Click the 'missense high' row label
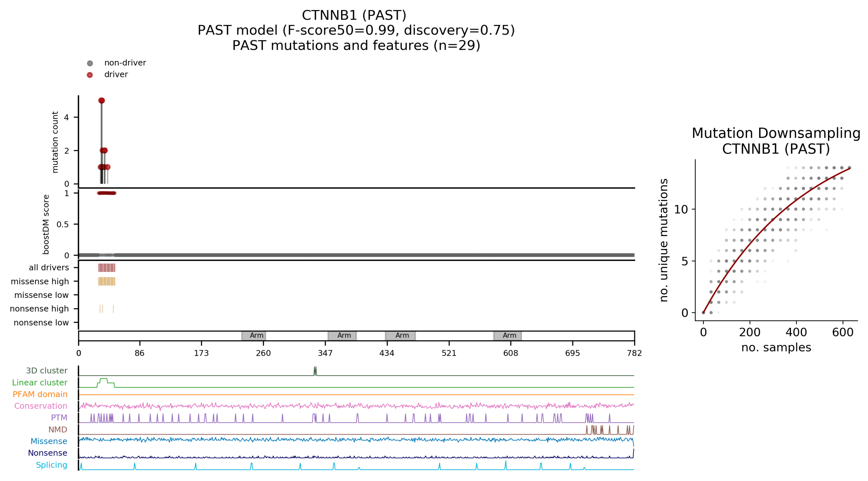 click(x=40, y=281)
